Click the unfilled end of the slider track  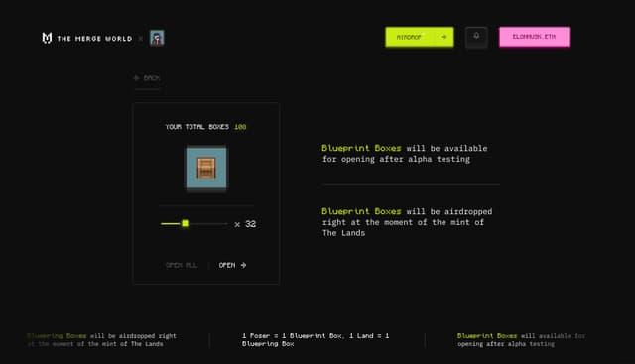[225, 223]
